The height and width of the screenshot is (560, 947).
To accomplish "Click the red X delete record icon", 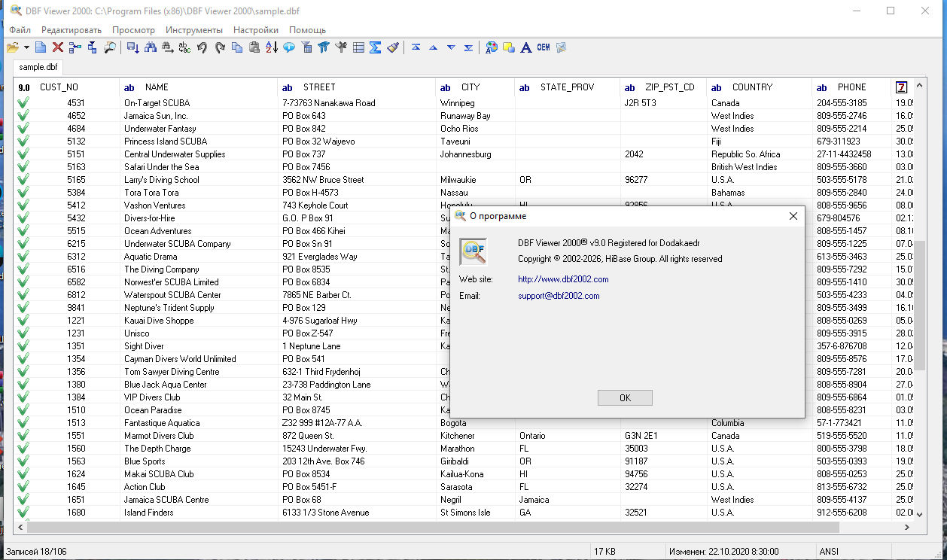I will (57, 47).
